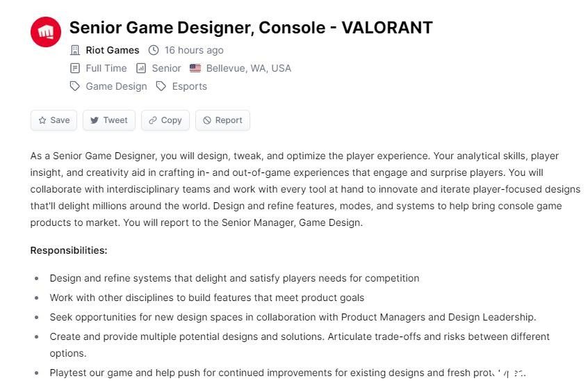
Task: Click the building icon beside Riot Games
Action: tap(75, 50)
